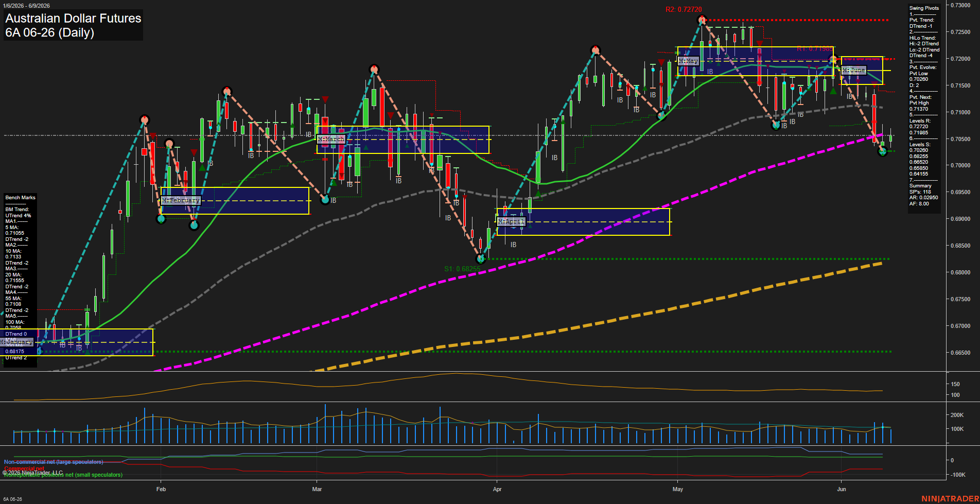Click the 'Levels S:' heading
The width and height of the screenshot is (980, 504).
(920, 145)
